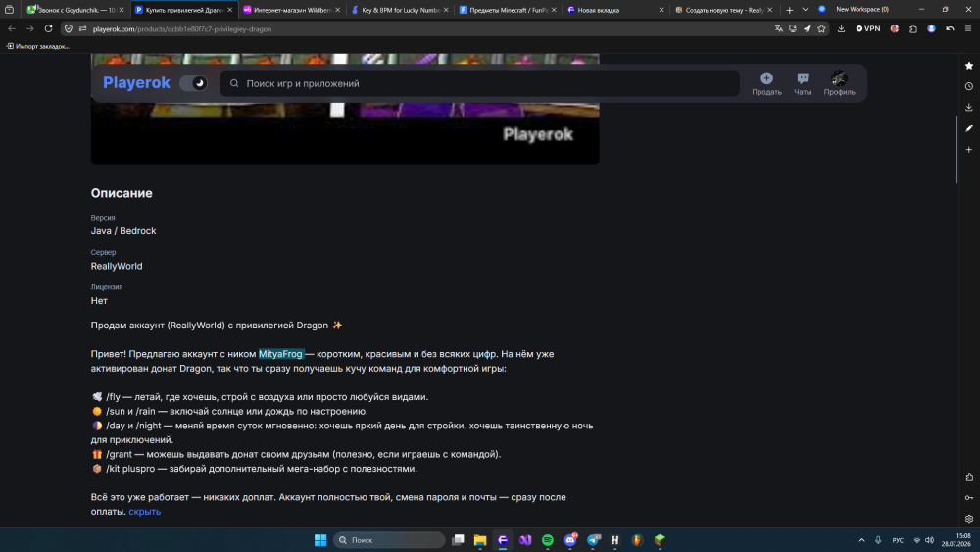Image resolution: width=980 pixels, height=552 pixels.
Task: Open the tab groups icon at top left
Action: click(x=9, y=10)
